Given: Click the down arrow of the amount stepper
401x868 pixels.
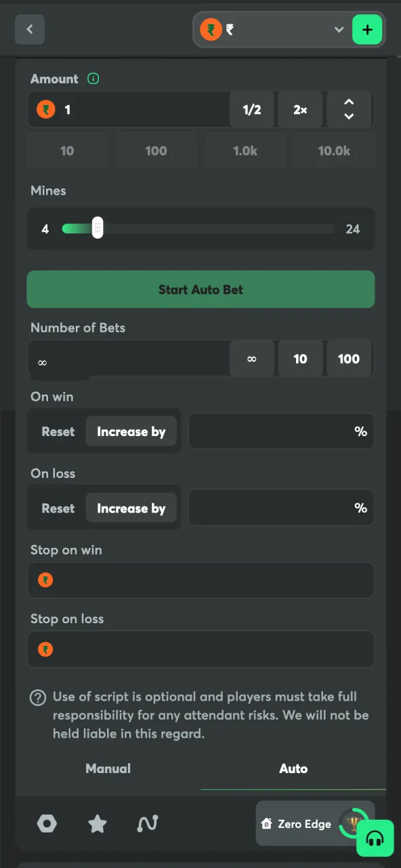Looking at the screenshot, I should pyautogui.click(x=349, y=117).
